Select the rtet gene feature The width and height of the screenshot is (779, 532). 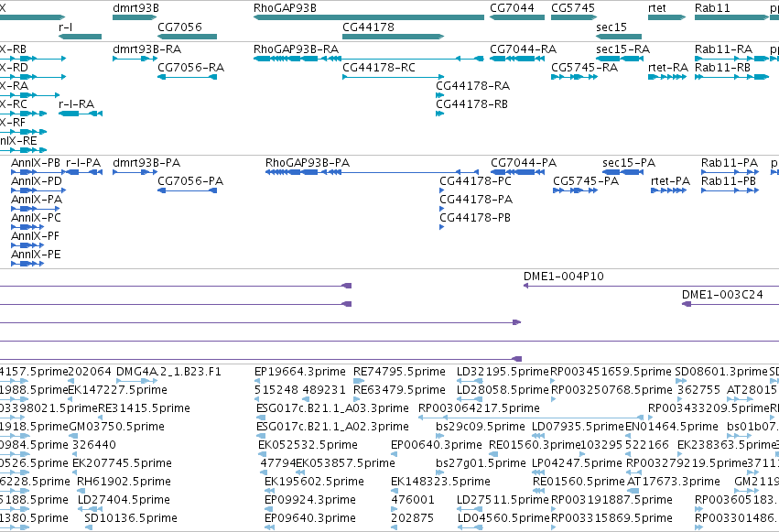pos(666,17)
